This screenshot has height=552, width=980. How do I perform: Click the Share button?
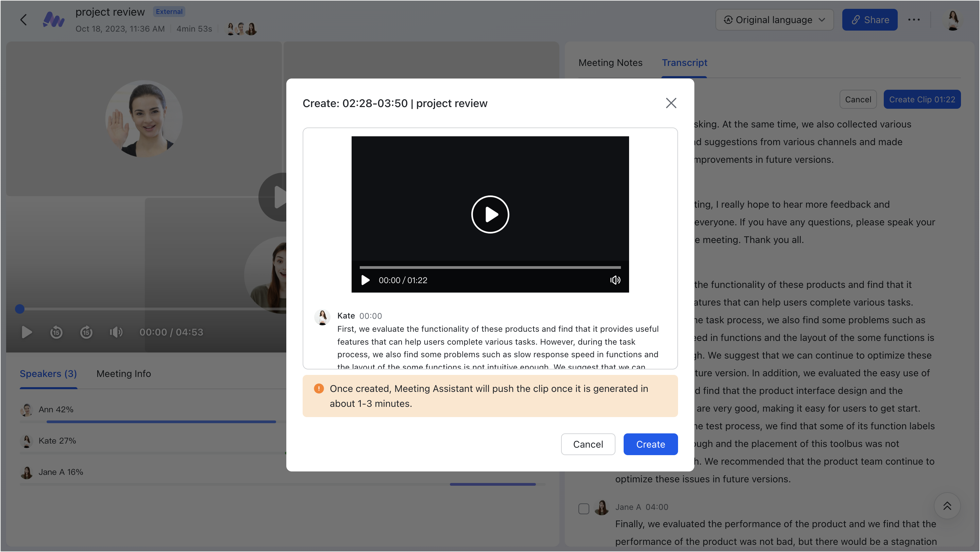click(x=870, y=20)
